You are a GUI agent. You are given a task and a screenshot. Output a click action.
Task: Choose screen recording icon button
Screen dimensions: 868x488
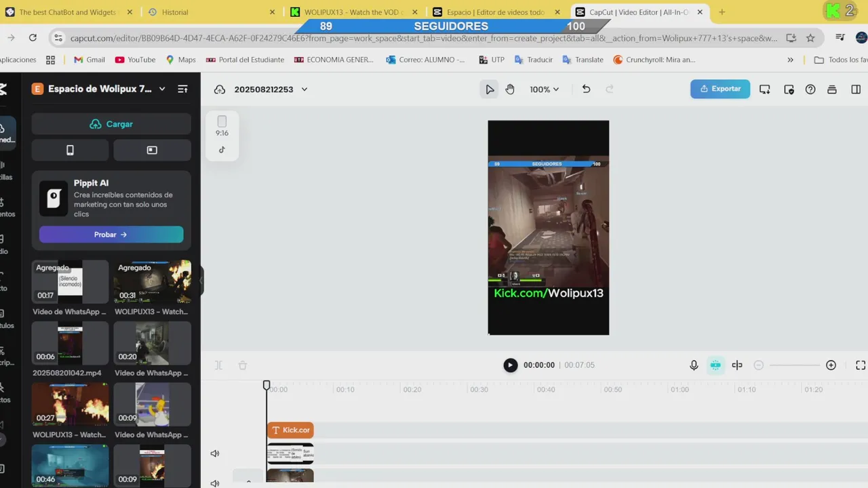coord(152,150)
